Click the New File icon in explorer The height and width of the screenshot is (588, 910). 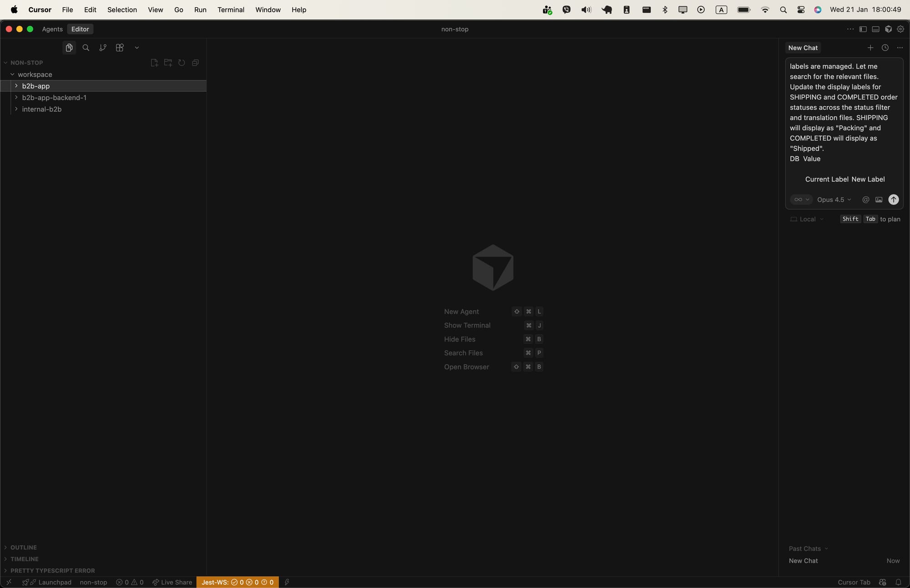tap(154, 63)
